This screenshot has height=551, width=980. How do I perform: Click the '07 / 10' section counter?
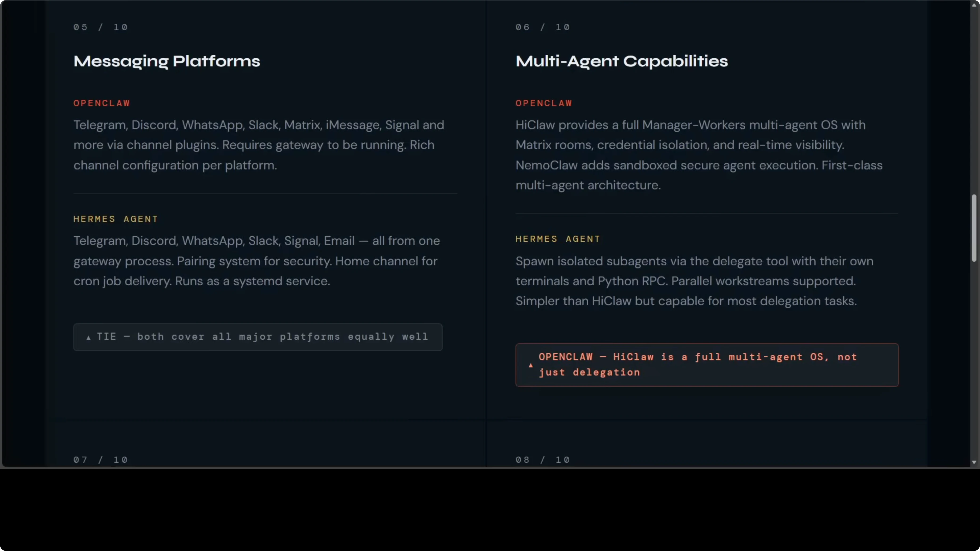101,459
